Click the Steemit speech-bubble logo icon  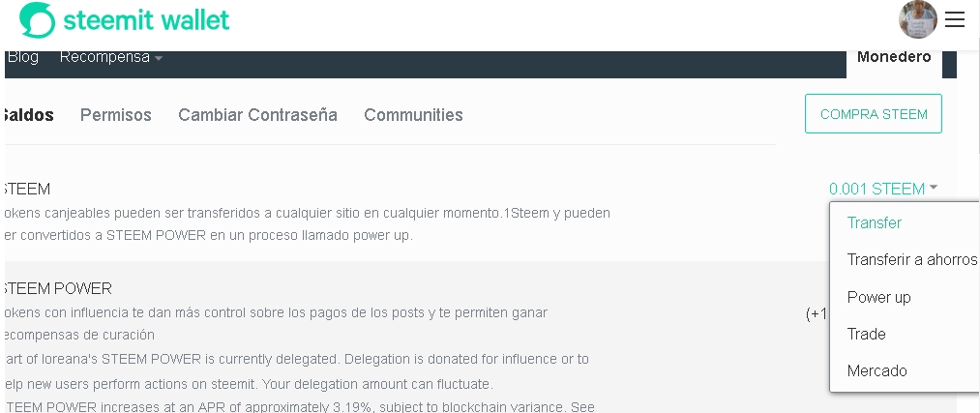[x=37, y=20]
